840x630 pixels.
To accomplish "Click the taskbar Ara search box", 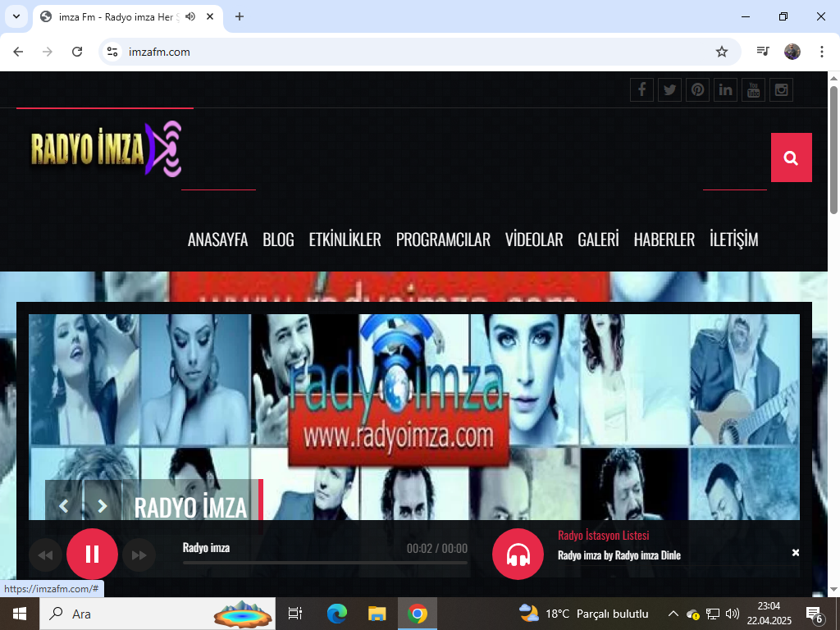I will 157,614.
